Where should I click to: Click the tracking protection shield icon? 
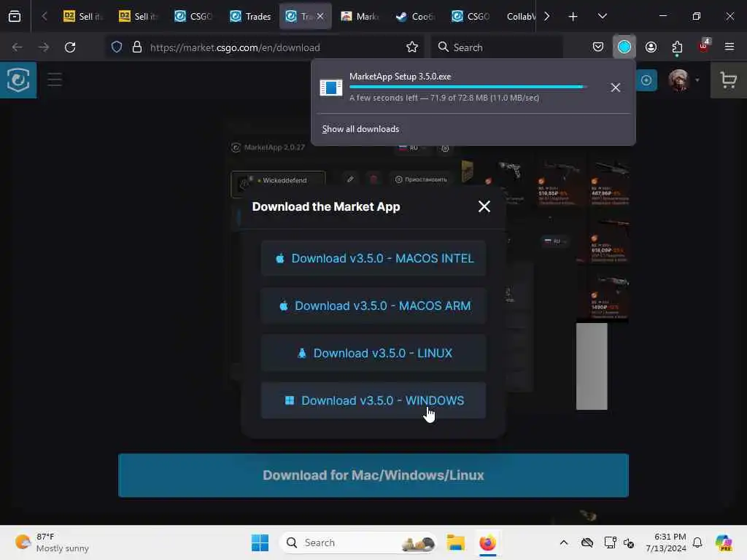tap(117, 47)
